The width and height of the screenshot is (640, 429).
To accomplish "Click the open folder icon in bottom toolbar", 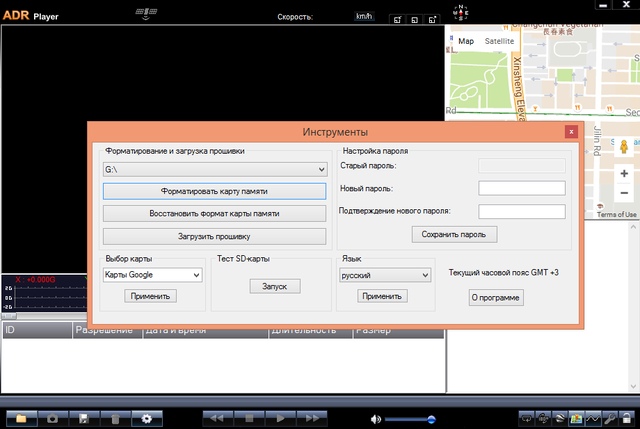I will [x=21, y=418].
